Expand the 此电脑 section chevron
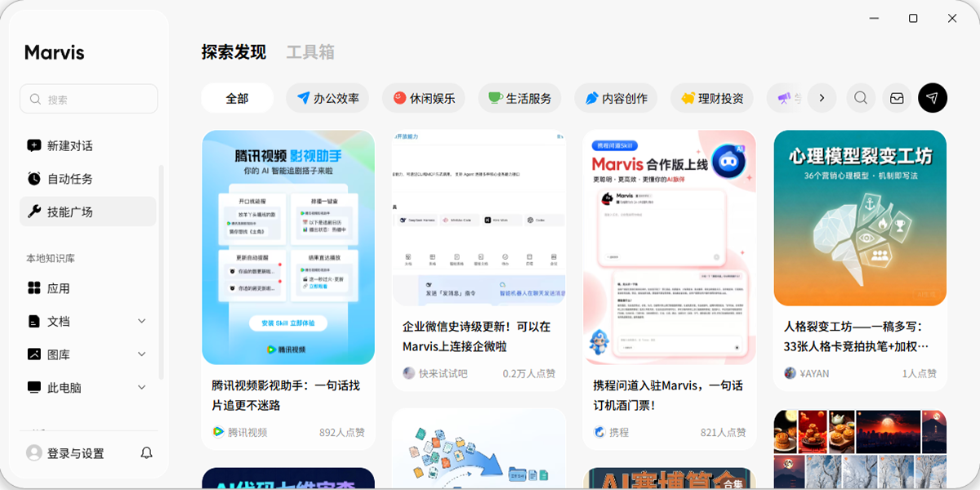This screenshot has height=490, width=980. point(141,387)
